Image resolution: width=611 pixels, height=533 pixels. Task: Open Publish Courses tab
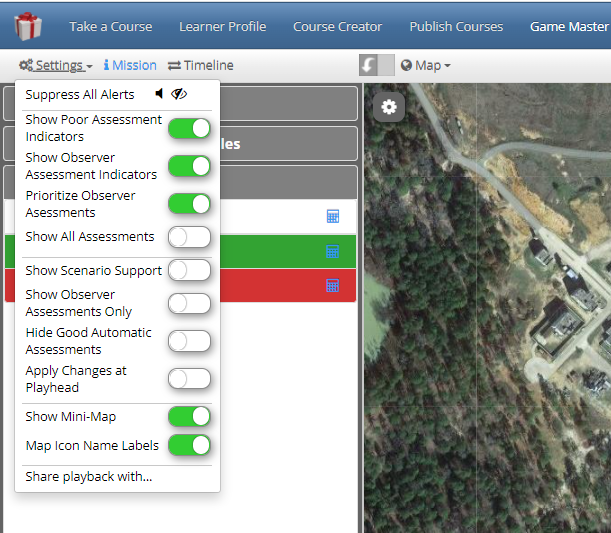tap(456, 26)
